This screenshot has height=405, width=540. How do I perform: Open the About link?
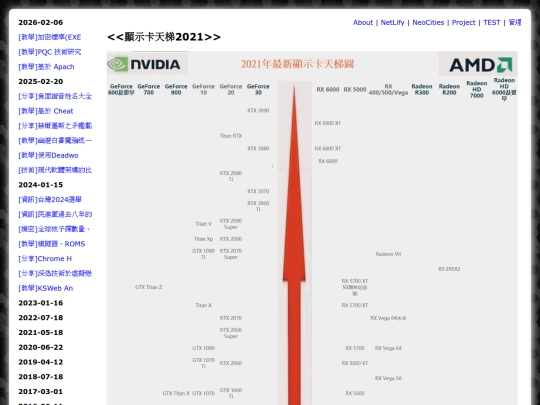[363, 22]
